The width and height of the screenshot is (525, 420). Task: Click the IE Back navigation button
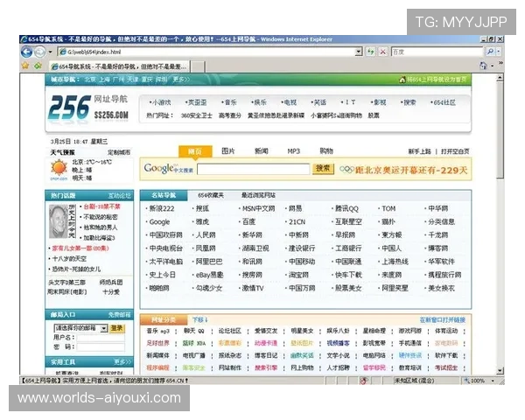(x=26, y=52)
